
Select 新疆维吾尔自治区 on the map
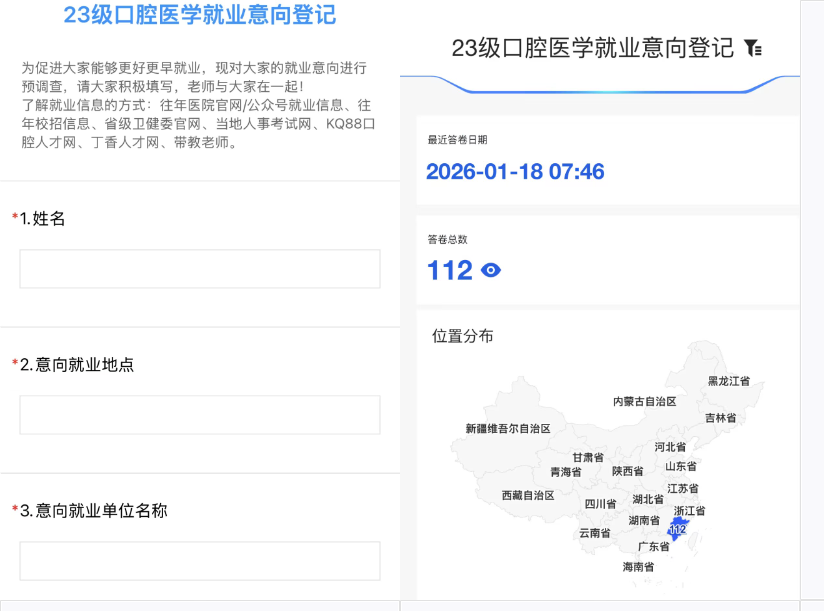pos(508,429)
